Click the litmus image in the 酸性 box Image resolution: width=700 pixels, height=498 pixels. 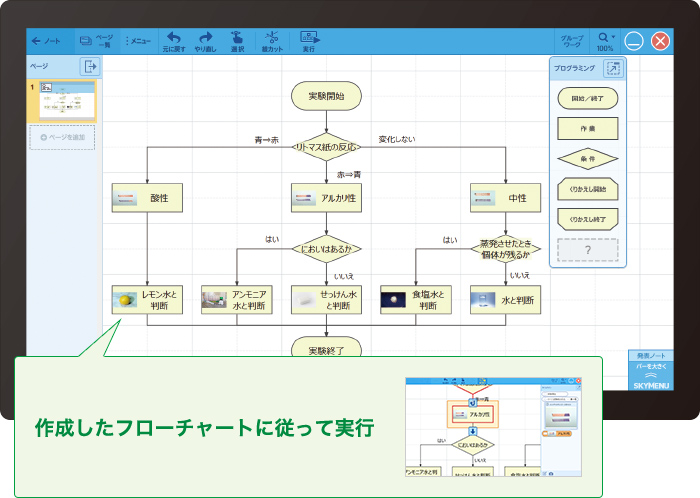coord(125,198)
